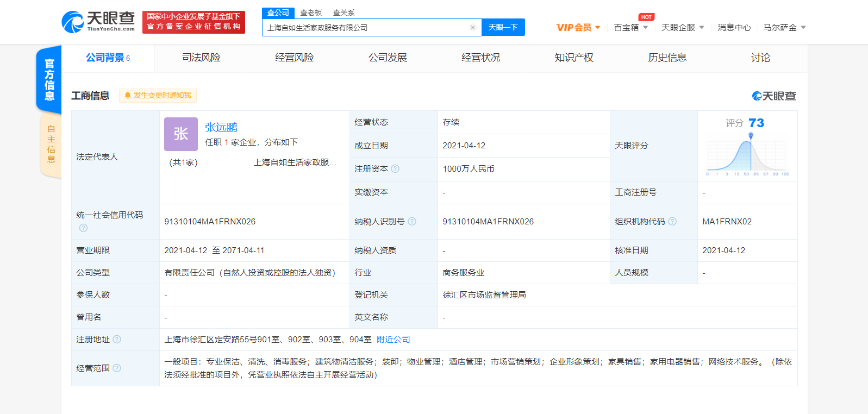The height and width of the screenshot is (414, 868).
Task: Expand the 百宝箱 menu
Action: 630,27
